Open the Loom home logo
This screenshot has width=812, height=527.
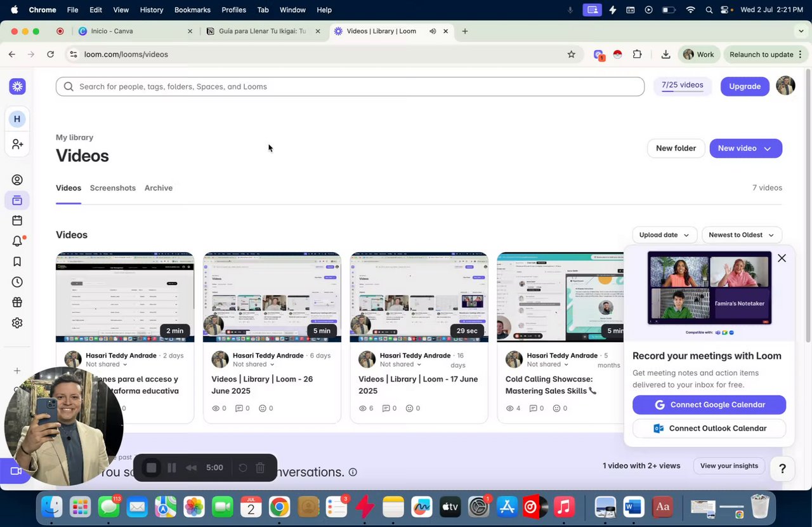point(17,86)
